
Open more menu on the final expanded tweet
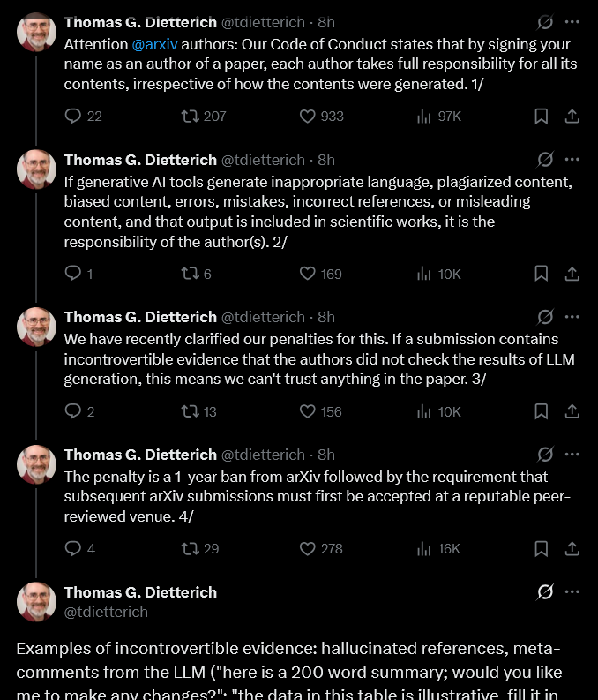pos(572,592)
